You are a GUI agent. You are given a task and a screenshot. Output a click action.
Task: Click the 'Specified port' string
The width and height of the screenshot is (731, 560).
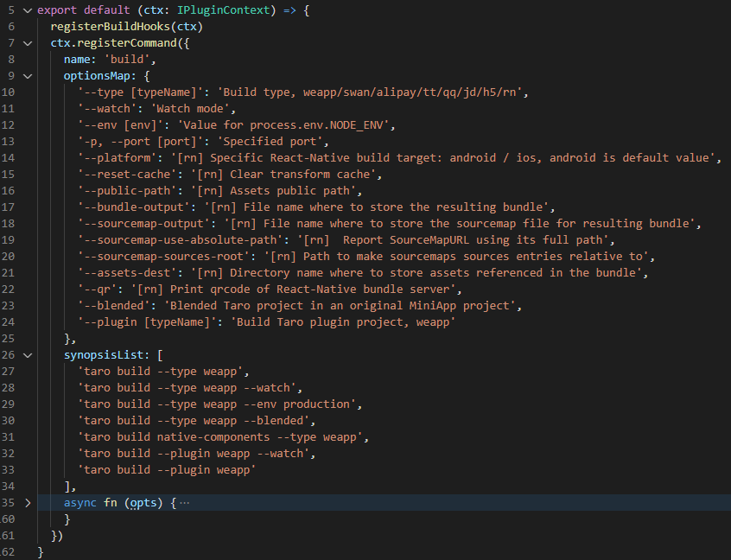270,141
